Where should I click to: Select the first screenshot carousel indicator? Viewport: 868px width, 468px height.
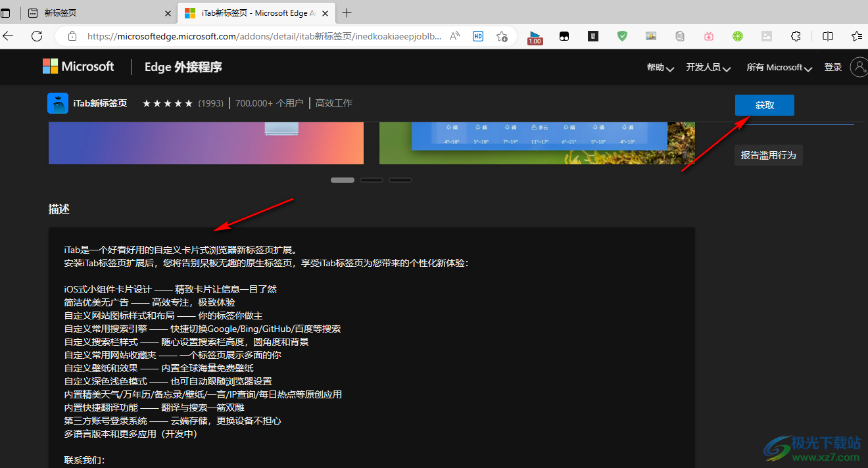point(343,179)
